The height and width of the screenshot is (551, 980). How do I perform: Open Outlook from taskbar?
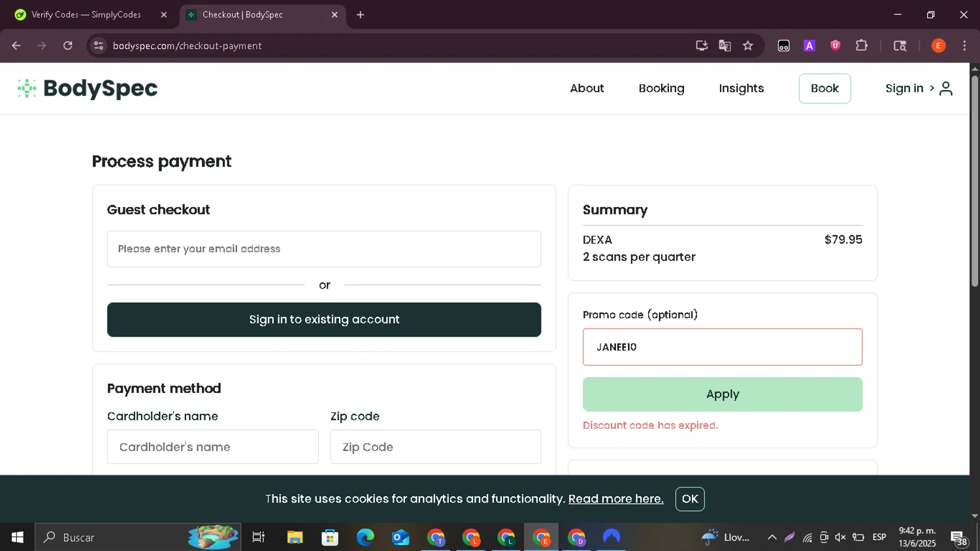point(400,537)
